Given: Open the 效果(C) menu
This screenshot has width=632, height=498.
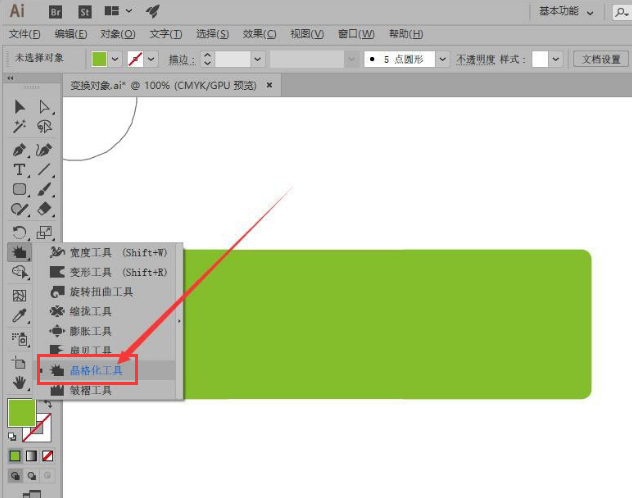Looking at the screenshot, I should 260,34.
